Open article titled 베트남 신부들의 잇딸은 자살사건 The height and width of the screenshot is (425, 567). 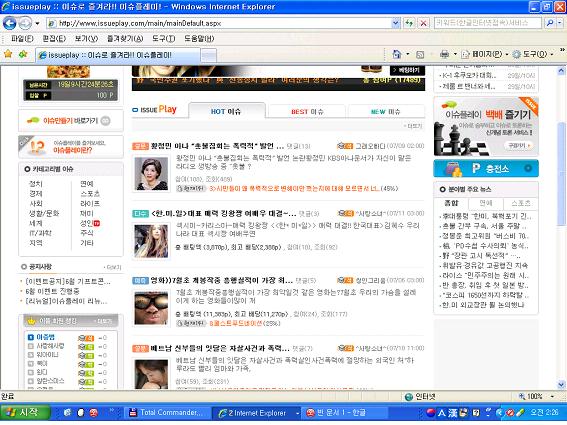click(220, 348)
